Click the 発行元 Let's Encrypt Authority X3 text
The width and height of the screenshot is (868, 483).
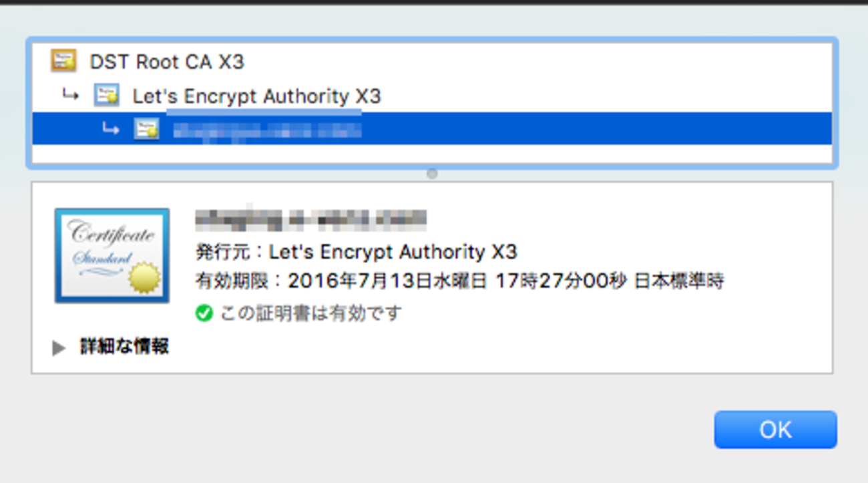click(x=356, y=252)
